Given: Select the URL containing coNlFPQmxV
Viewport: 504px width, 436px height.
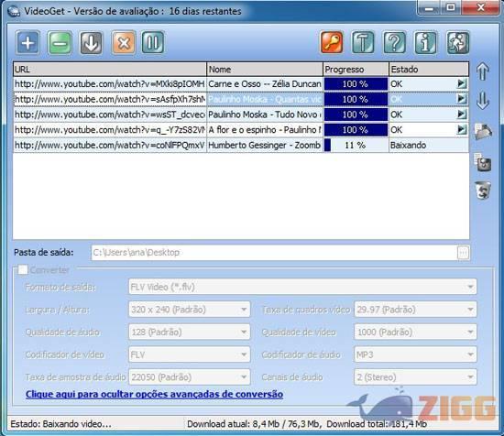Looking at the screenshot, I should [x=110, y=146].
